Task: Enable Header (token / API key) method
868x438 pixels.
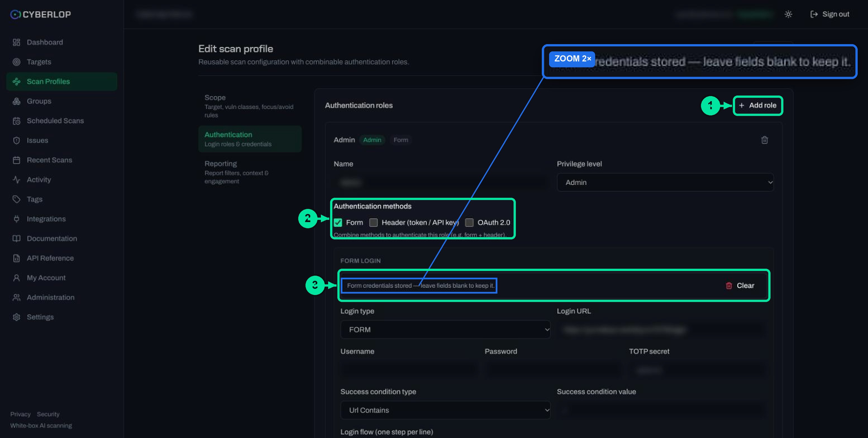Action: [x=373, y=222]
